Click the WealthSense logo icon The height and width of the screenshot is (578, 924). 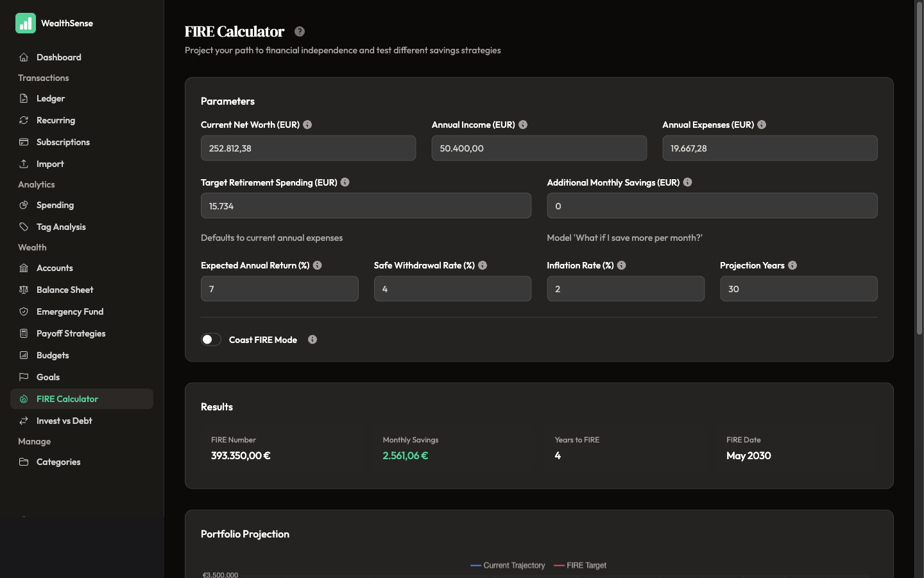pyautogui.click(x=26, y=23)
